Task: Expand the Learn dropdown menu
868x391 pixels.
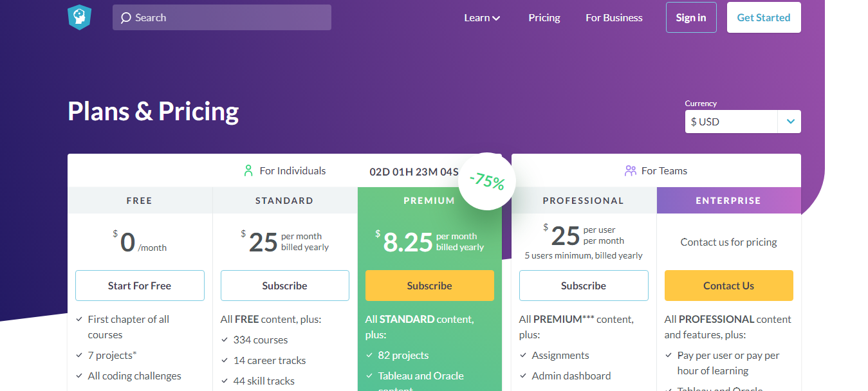Action: pos(482,18)
